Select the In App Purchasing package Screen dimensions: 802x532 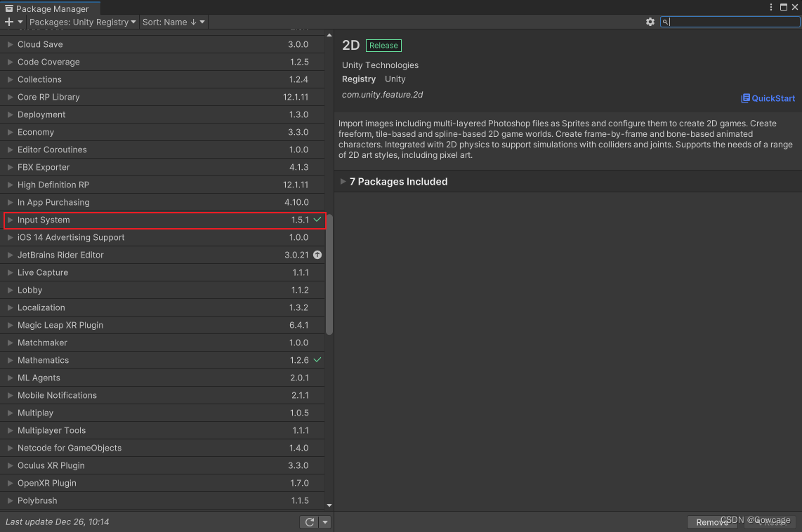click(162, 202)
